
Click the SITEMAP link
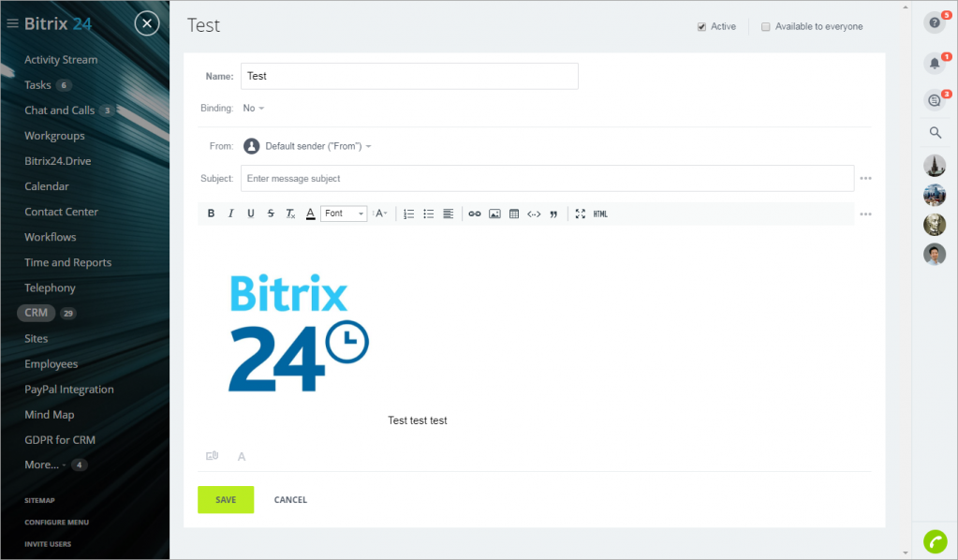tap(39, 500)
